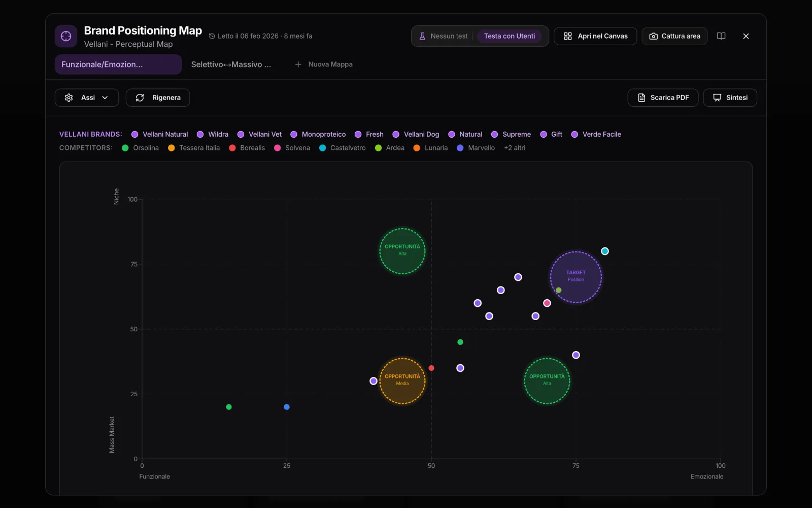Click Testa con Utenti button
The height and width of the screenshot is (508, 812).
click(x=510, y=36)
